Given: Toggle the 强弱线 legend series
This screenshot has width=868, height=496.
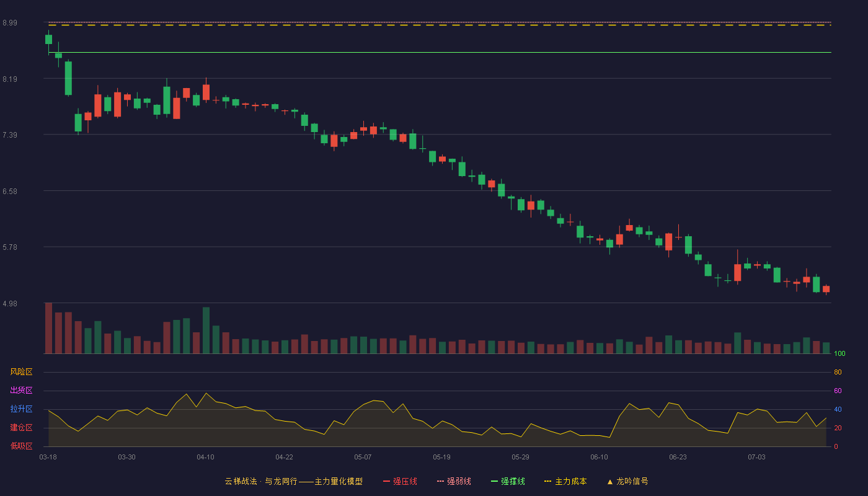Looking at the screenshot, I should [454, 481].
